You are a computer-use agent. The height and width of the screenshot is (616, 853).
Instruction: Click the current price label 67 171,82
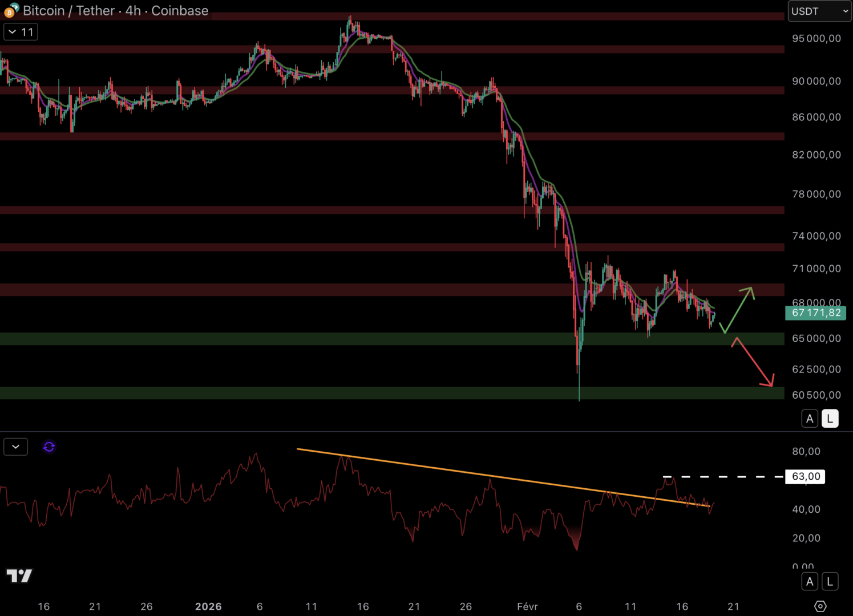pos(815,313)
